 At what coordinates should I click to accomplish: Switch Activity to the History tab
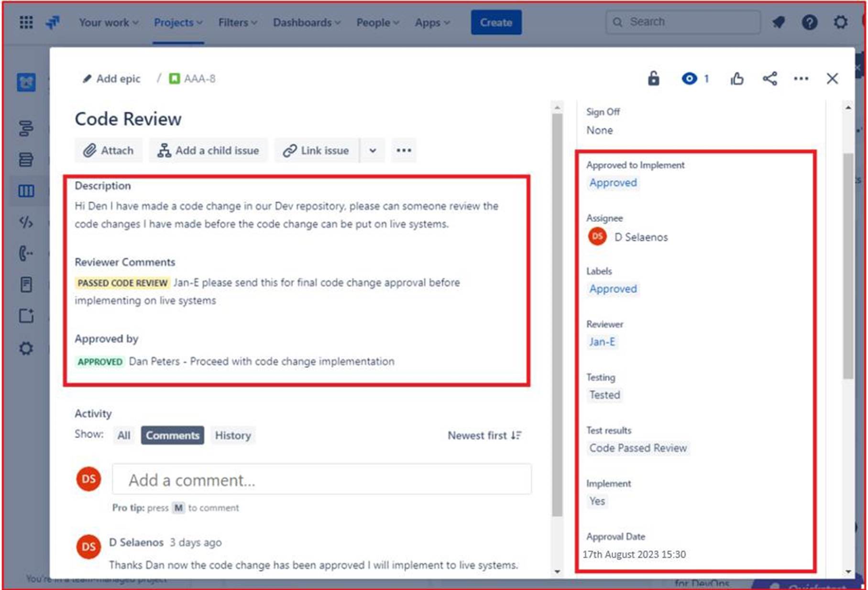click(233, 435)
